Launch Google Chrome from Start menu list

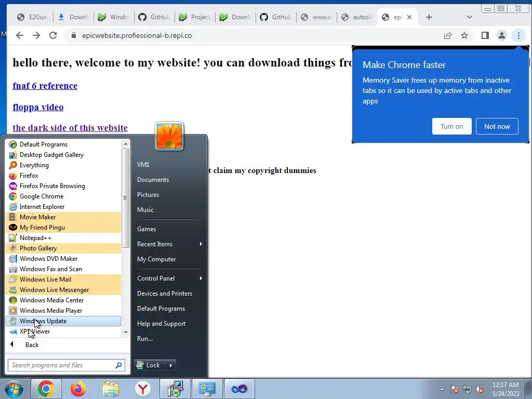[63, 196]
